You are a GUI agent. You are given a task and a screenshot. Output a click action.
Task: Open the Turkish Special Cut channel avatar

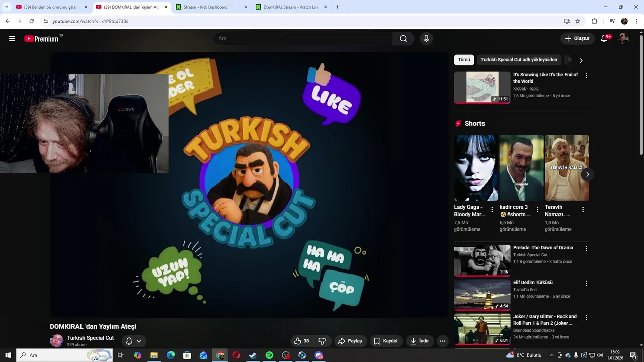(x=57, y=341)
